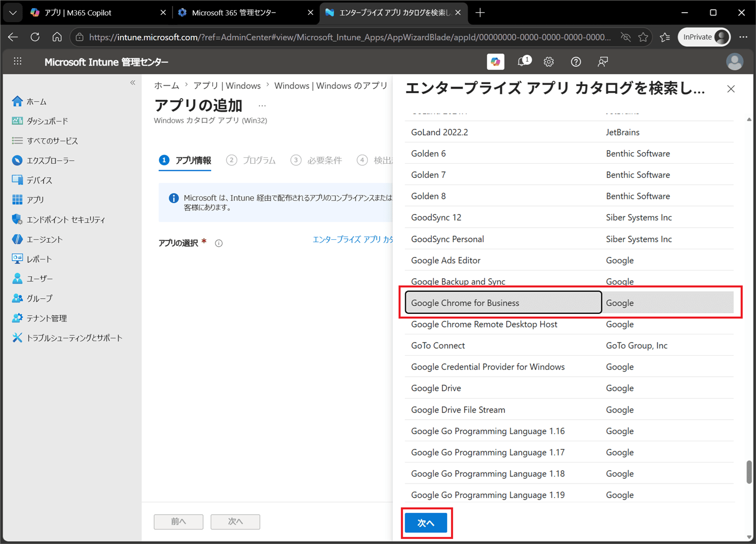Click the greyed 次へ button in the wizard footer

[235, 521]
